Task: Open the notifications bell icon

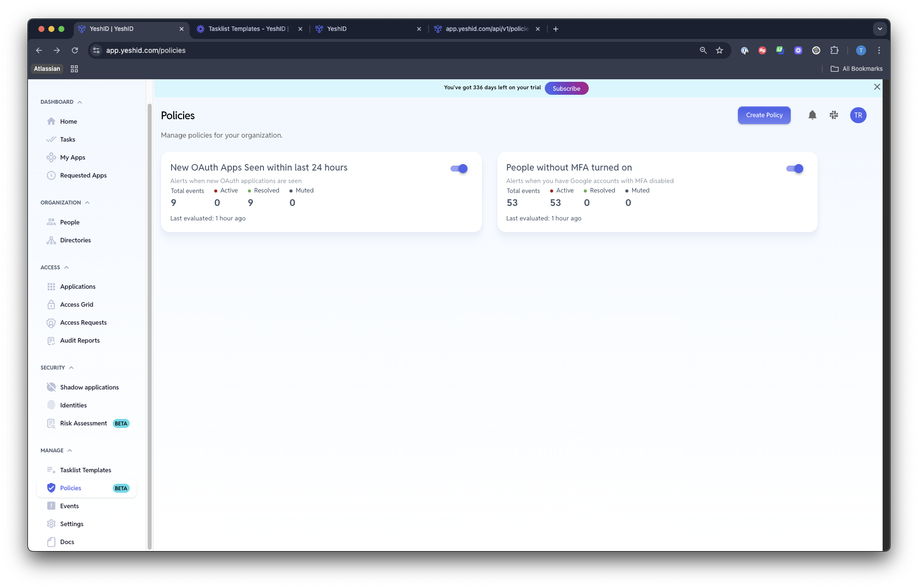Action: point(812,115)
